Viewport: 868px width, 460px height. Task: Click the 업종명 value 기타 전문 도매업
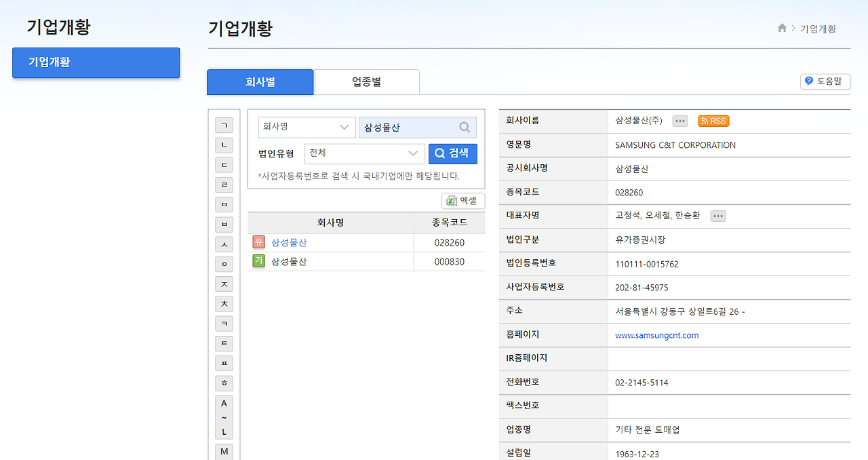point(648,430)
